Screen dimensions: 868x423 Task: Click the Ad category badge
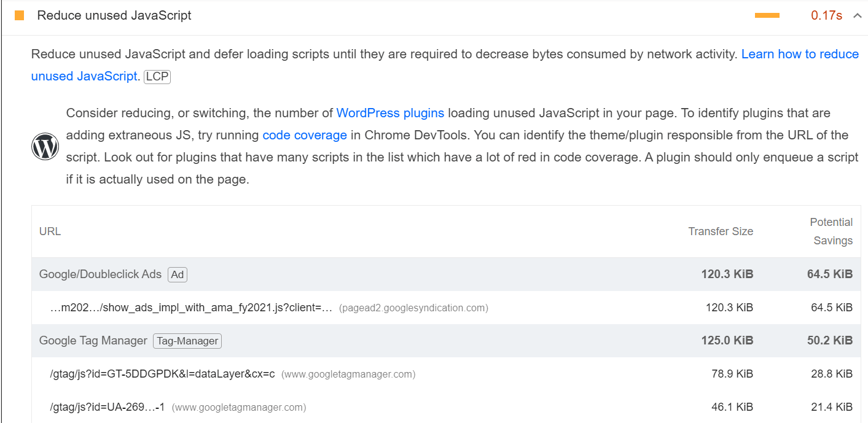pos(178,274)
